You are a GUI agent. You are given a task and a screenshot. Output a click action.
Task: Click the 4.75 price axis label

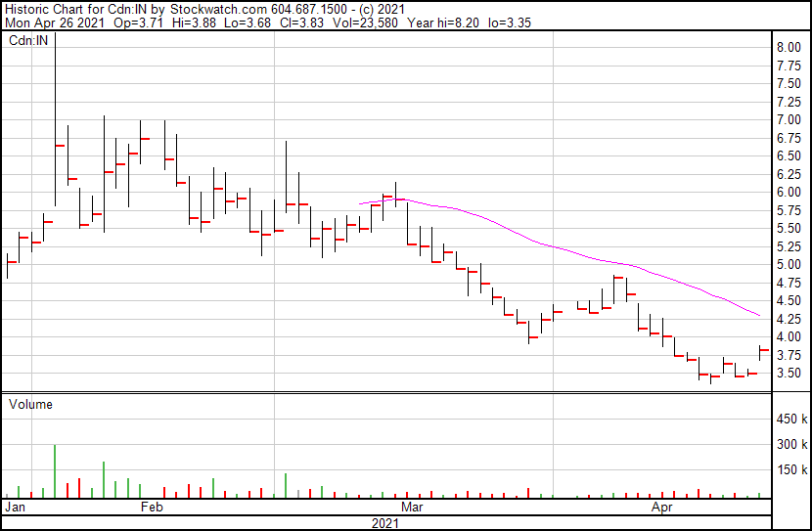789,283
